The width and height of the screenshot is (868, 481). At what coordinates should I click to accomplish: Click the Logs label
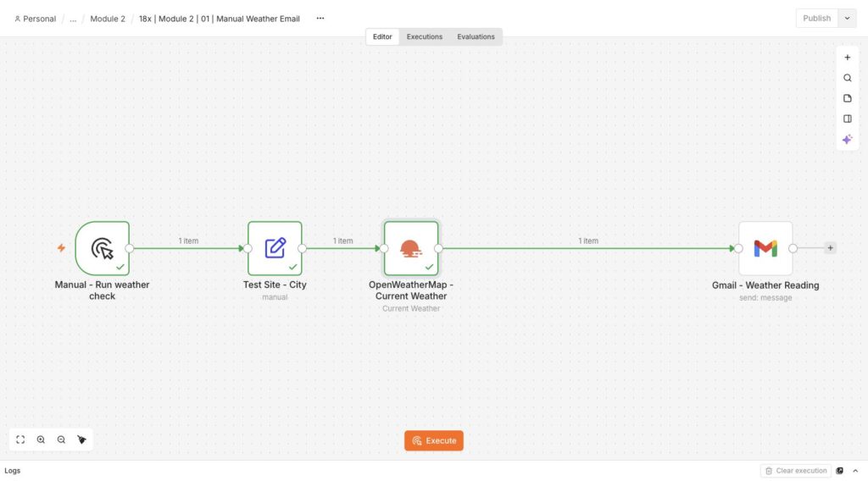[12, 471]
